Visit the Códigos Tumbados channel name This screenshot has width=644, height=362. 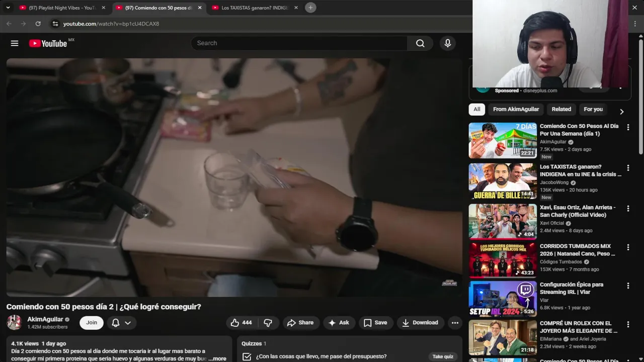coord(561,262)
